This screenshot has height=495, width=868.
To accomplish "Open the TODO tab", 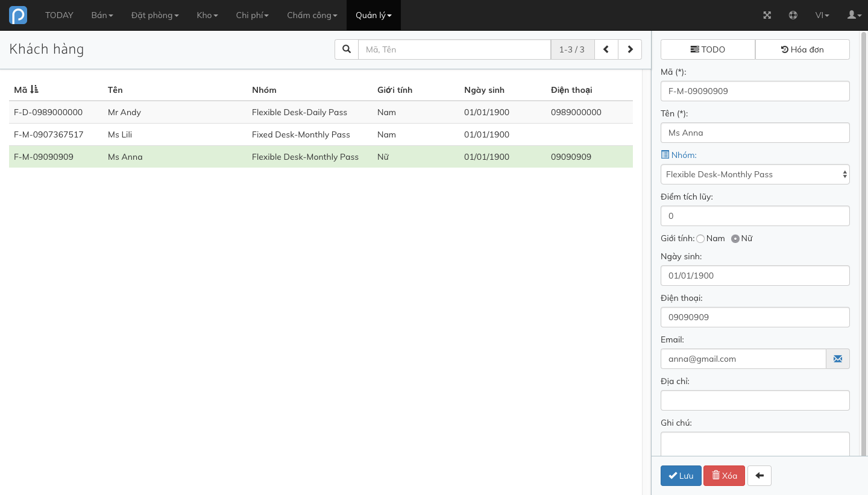I will (x=708, y=49).
